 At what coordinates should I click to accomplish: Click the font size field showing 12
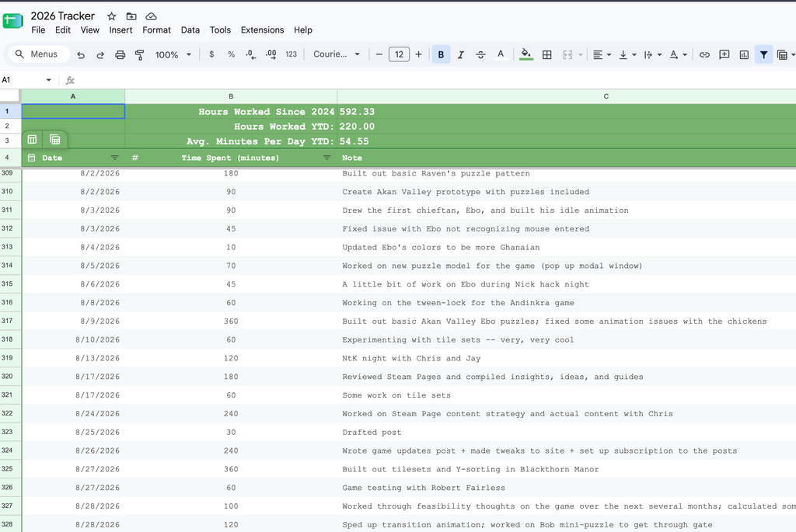[399, 54]
